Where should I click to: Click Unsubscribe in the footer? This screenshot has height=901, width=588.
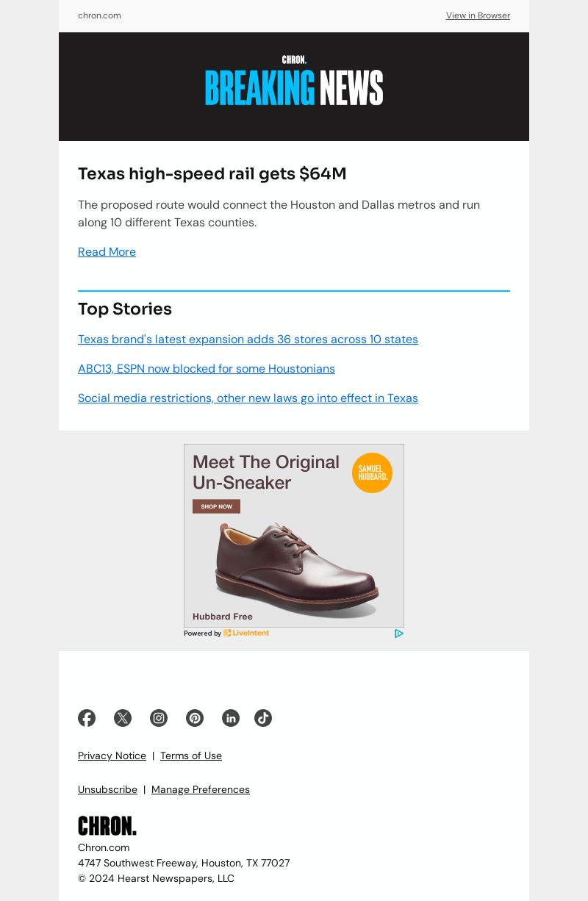tap(107, 789)
